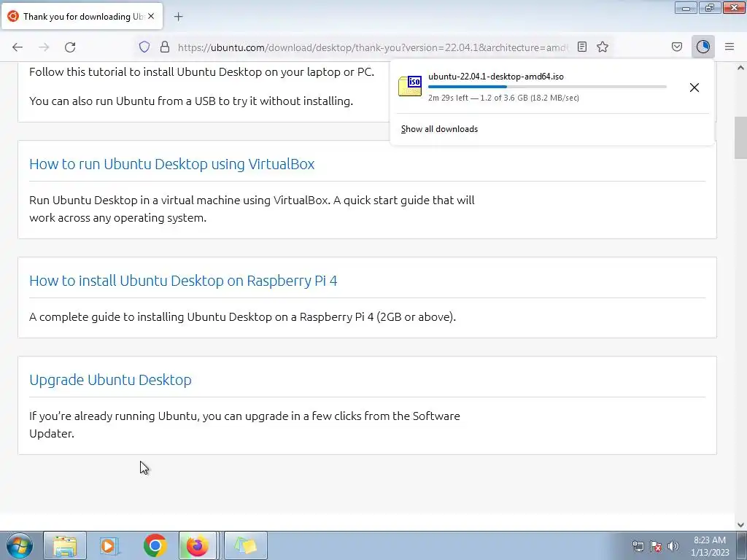Open Windows Explorer from taskbar
This screenshot has height=560, width=747.
[x=65, y=545]
